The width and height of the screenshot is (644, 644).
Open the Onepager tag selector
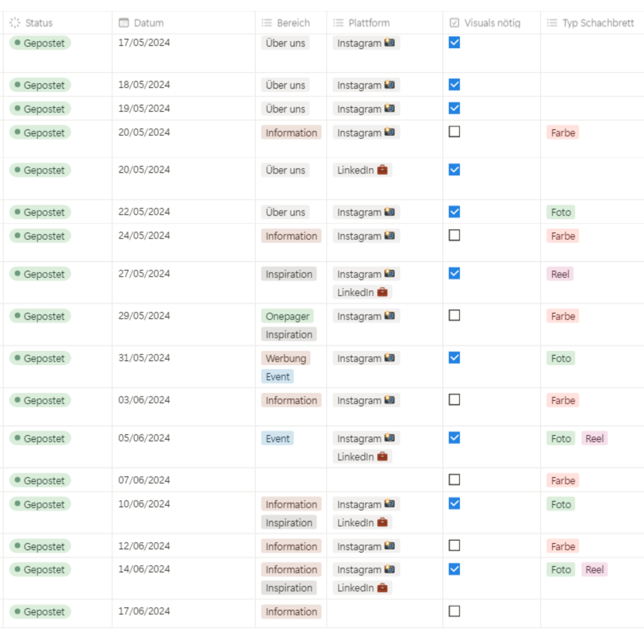tap(287, 316)
